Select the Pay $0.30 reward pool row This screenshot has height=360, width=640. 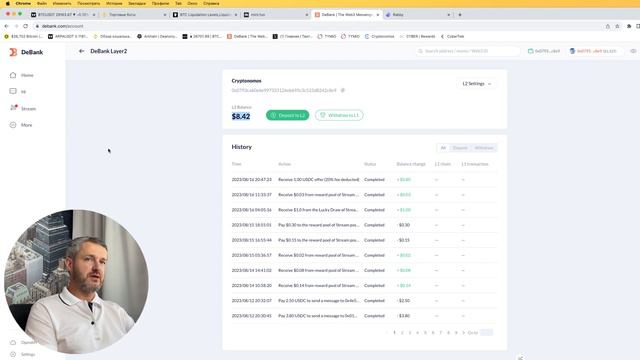tap(364, 225)
